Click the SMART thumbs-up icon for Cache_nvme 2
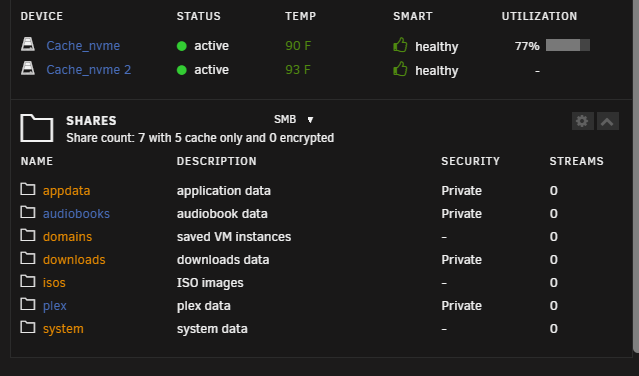 tap(400, 69)
